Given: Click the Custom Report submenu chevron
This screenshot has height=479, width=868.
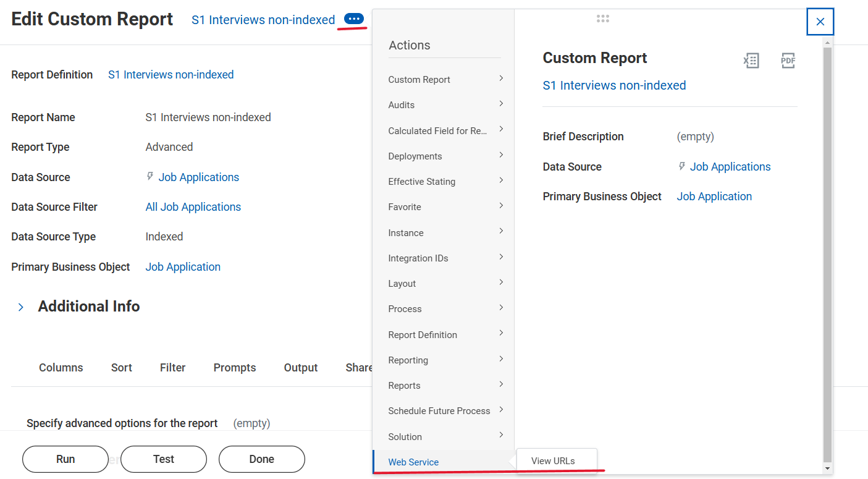Looking at the screenshot, I should coord(501,78).
